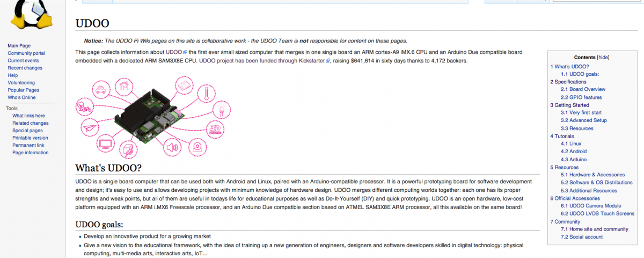Screen dimensions: 644x258
Task: Open the Help sidebar link
Action: (x=13, y=75)
